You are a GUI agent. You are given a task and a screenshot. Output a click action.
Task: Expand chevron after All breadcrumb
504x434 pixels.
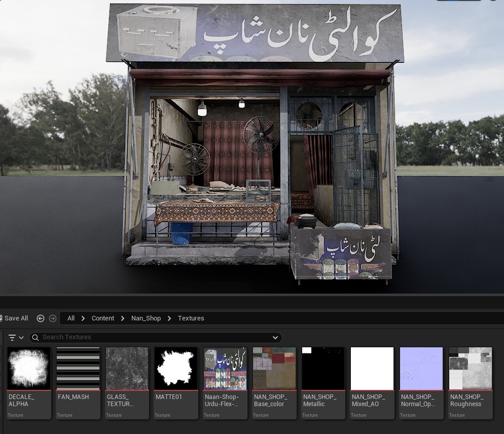[83, 318]
